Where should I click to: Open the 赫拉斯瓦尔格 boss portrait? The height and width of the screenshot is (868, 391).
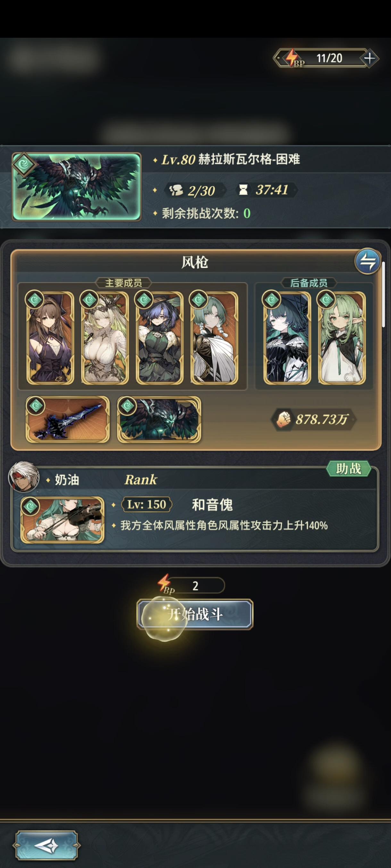click(x=77, y=187)
